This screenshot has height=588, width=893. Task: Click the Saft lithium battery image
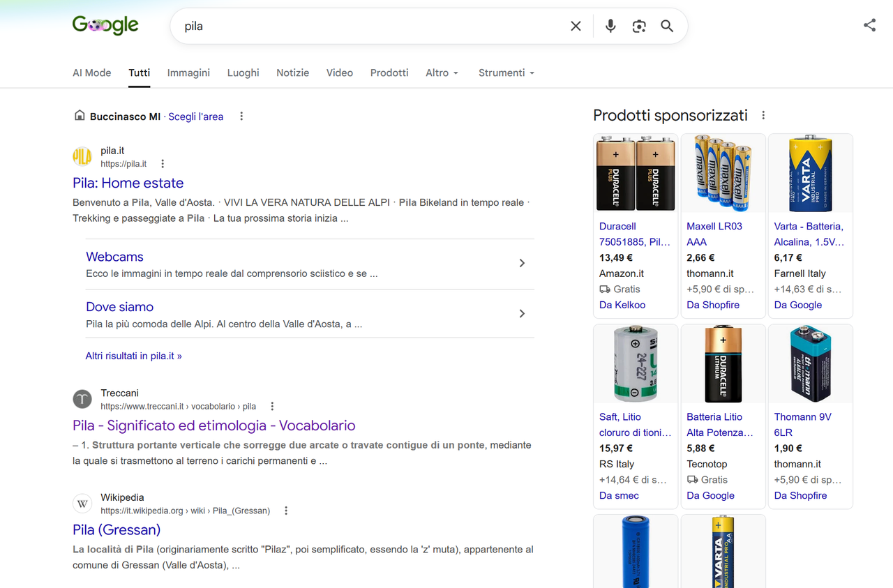pyautogui.click(x=636, y=363)
